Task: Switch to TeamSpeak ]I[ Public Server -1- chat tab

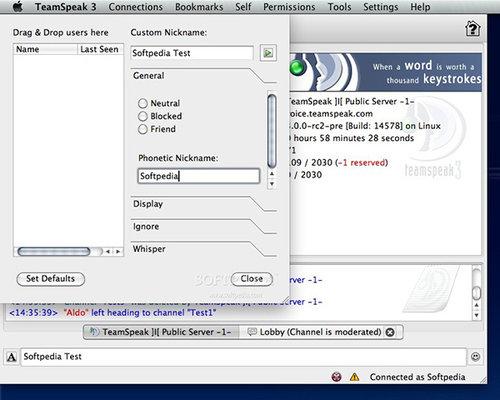Action: tap(161, 332)
